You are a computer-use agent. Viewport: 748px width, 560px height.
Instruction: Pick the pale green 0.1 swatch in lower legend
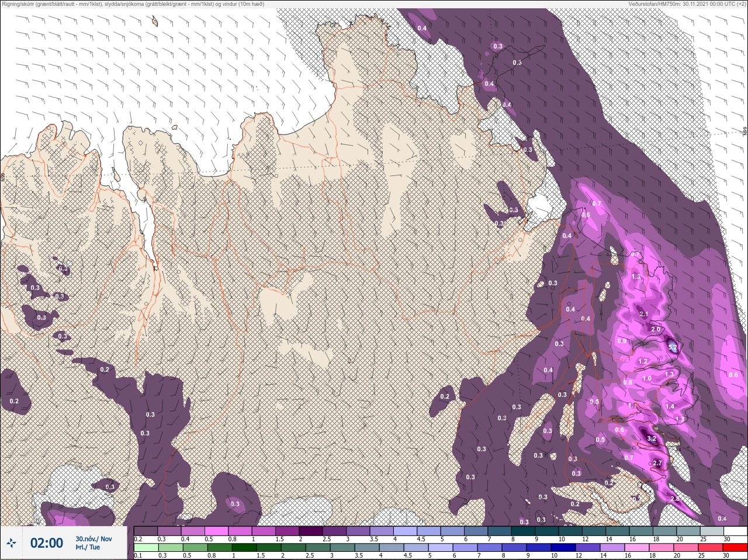(x=146, y=548)
